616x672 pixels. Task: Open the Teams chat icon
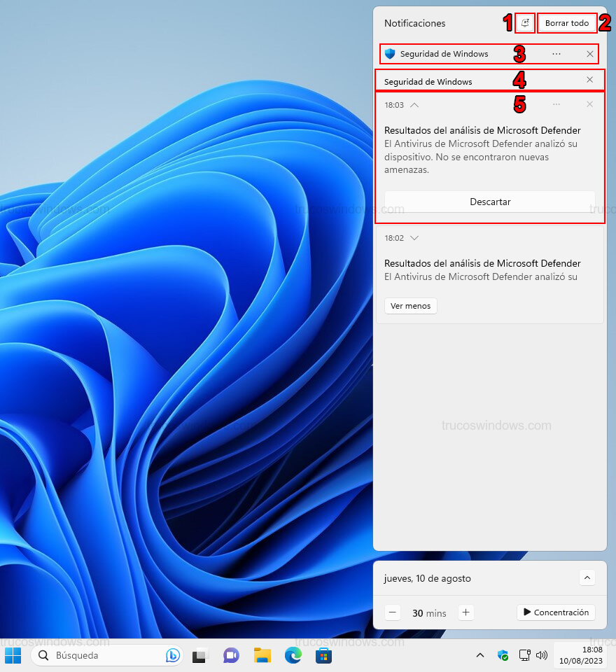coord(231,656)
